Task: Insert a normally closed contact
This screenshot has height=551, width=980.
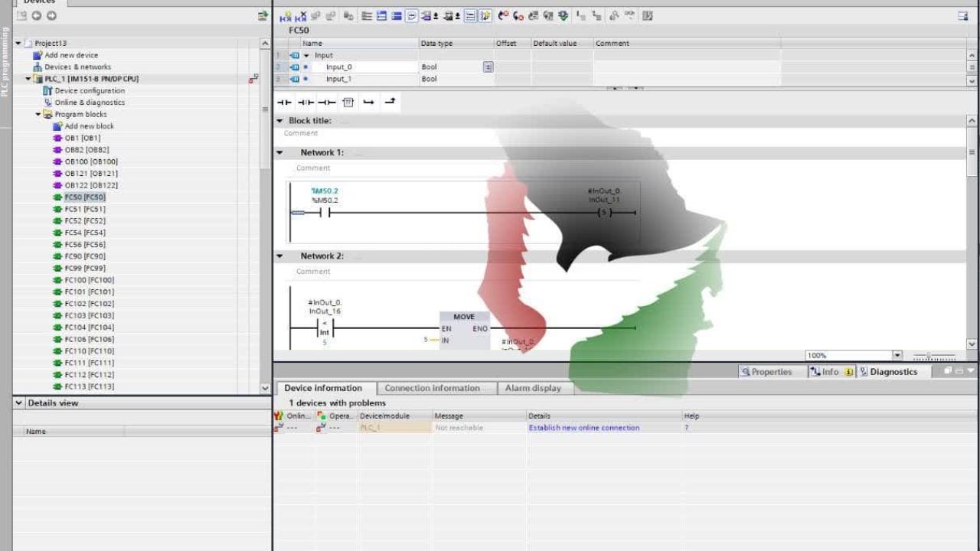Action: pyautogui.click(x=306, y=102)
